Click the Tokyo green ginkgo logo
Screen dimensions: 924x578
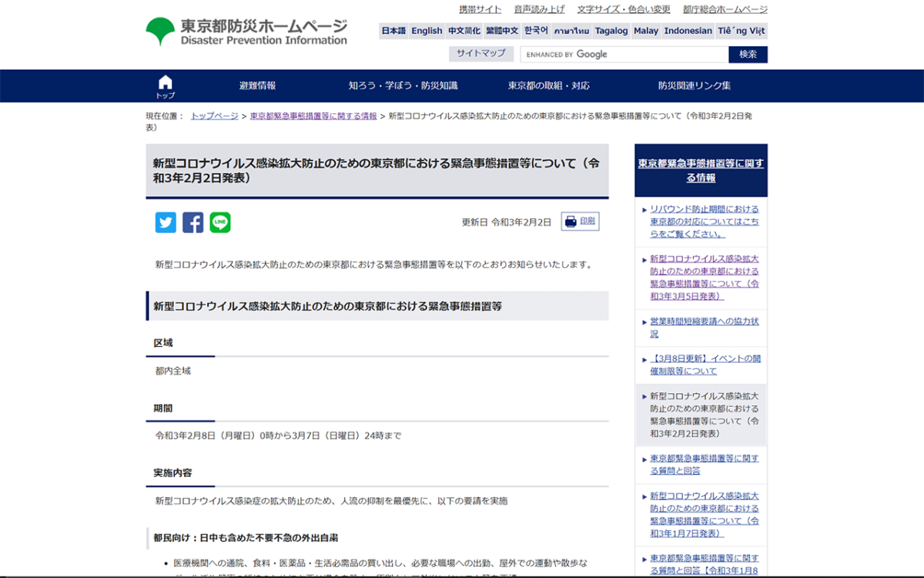point(160,32)
